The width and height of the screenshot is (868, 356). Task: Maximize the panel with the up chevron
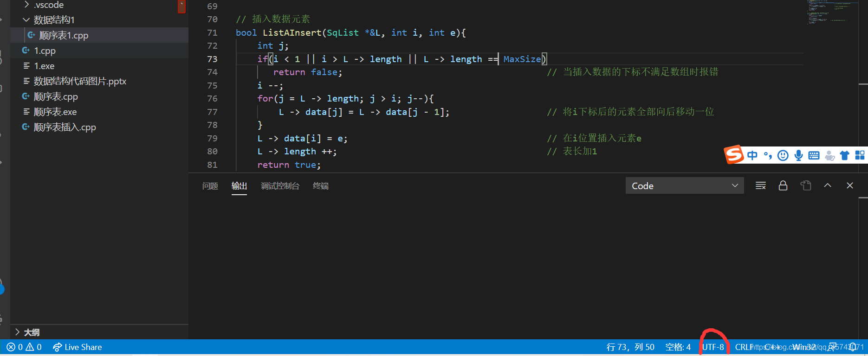[828, 185]
